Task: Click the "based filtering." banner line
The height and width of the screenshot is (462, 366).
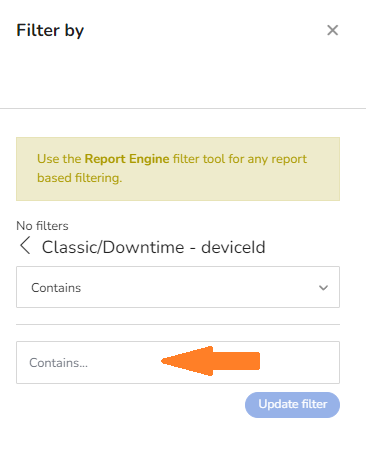Action: point(80,178)
